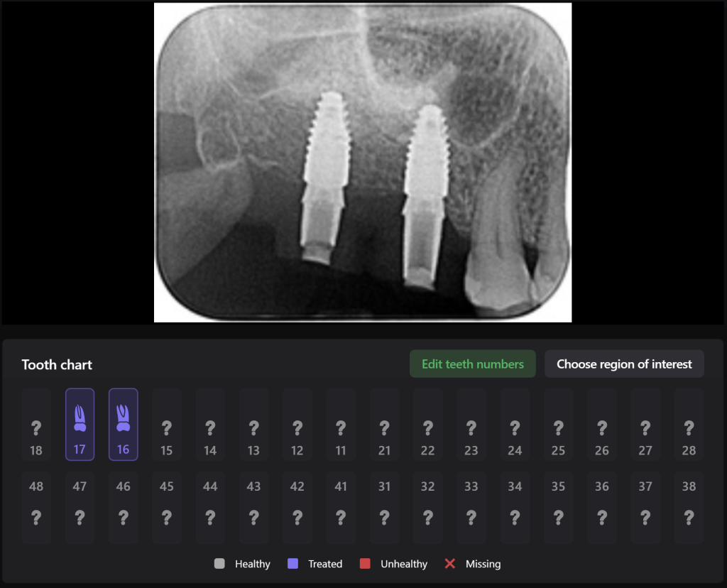Click tooth 48 in the lower arch
The image size is (727, 588).
tap(36, 506)
